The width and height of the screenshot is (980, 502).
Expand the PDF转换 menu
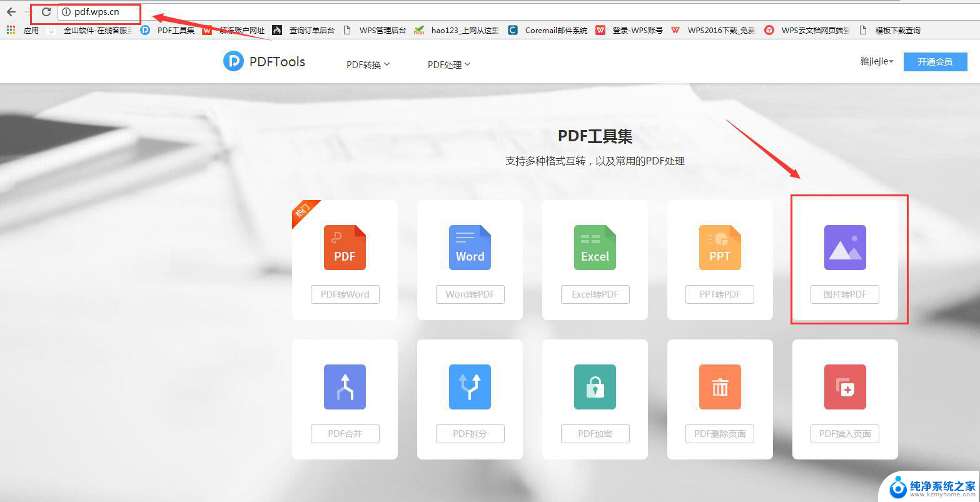click(368, 64)
